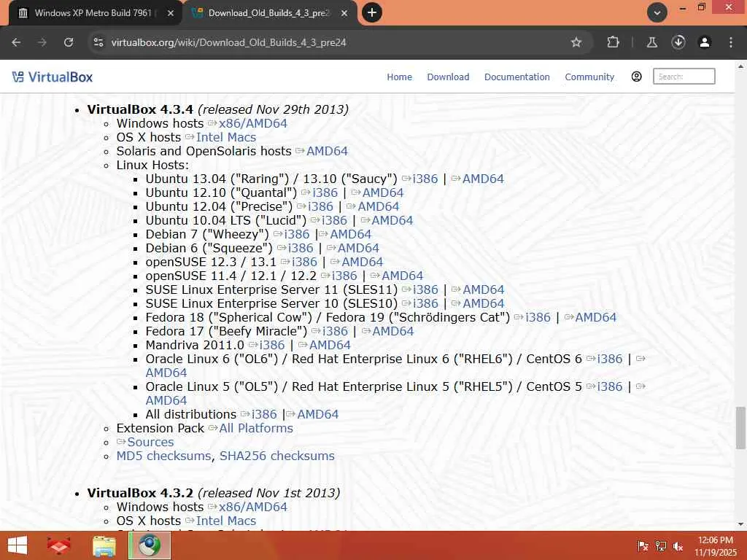Open a new tab with the plus button
Viewport: 747px width, 560px height.
click(372, 12)
